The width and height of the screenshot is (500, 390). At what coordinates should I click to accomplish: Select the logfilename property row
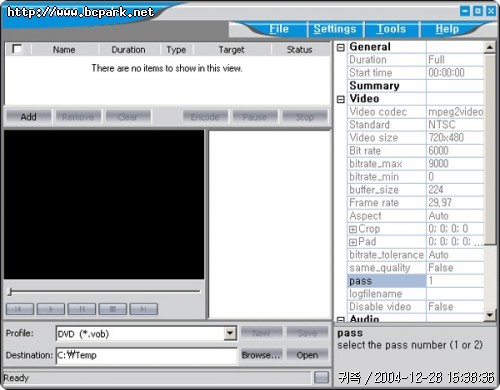(416, 294)
